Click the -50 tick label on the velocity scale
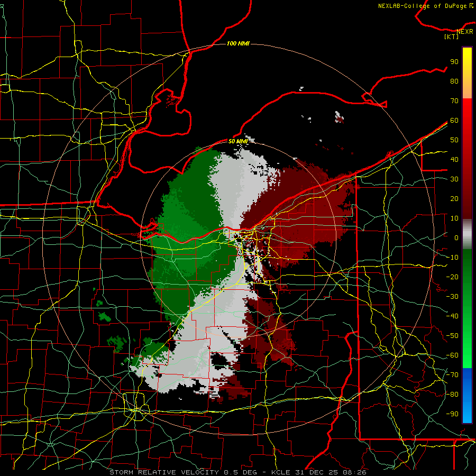The height and width of the screenshot is (476, 476). (x=452, y=336)
